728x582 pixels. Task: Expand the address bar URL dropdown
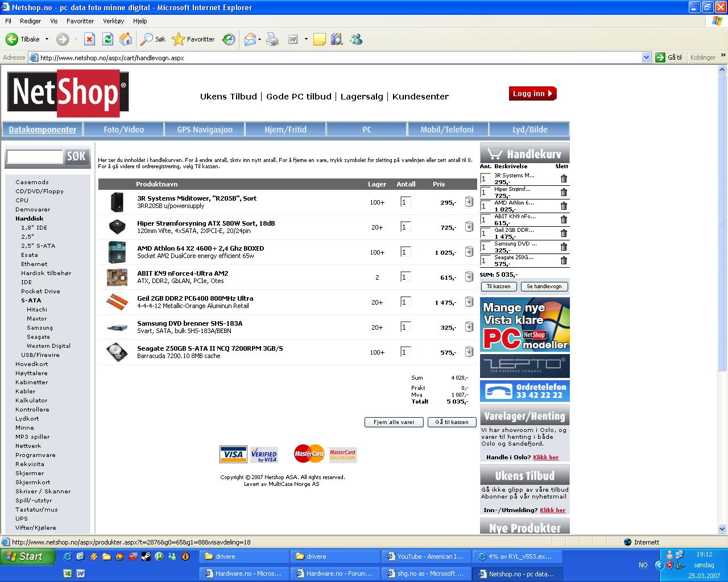click(646, 57)
